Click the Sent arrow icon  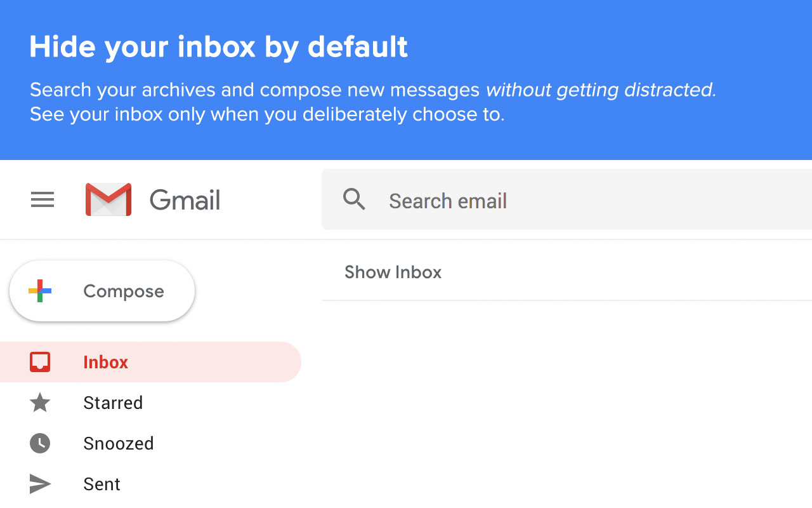(x=40, y=484)
